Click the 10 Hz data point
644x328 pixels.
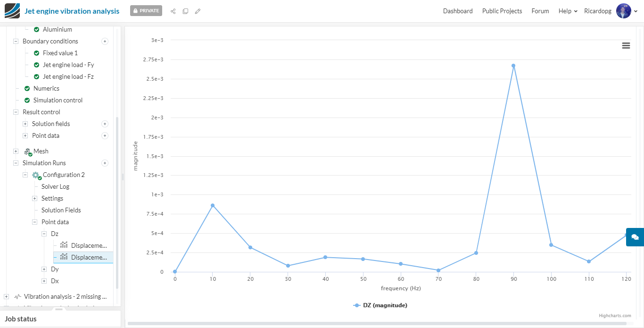[213, 205]
